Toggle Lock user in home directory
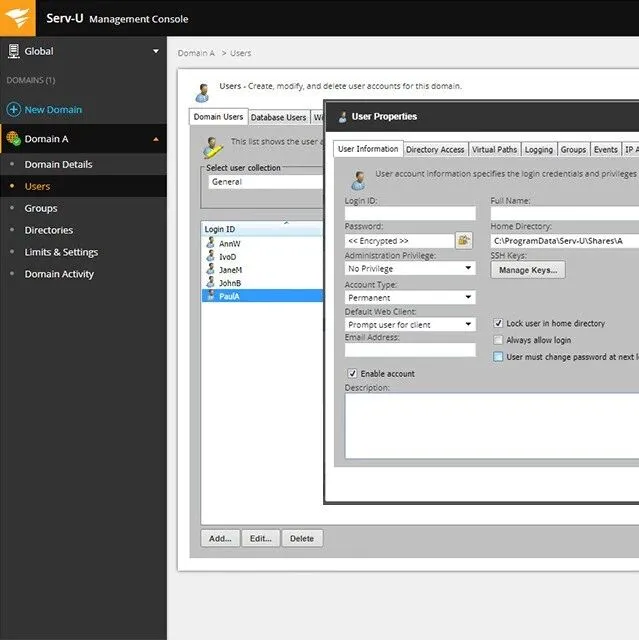639x640 pixels. point(498,323)
